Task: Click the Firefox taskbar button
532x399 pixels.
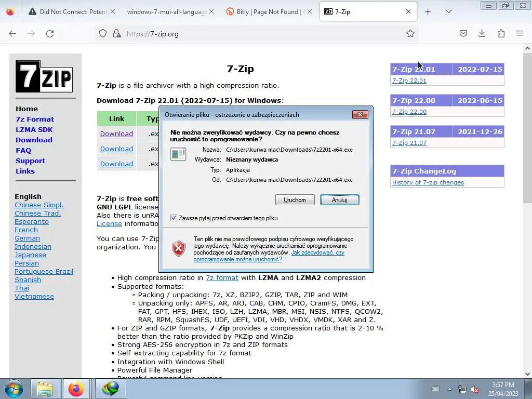Action: (x=76, y=389)
